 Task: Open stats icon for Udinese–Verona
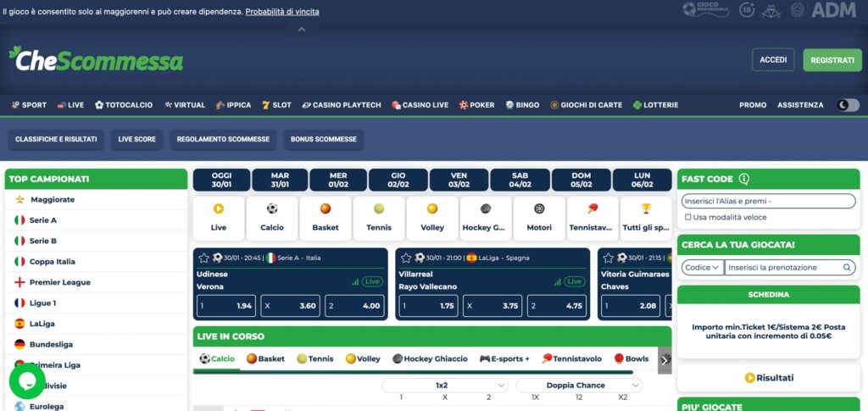[x=355, y=282]
